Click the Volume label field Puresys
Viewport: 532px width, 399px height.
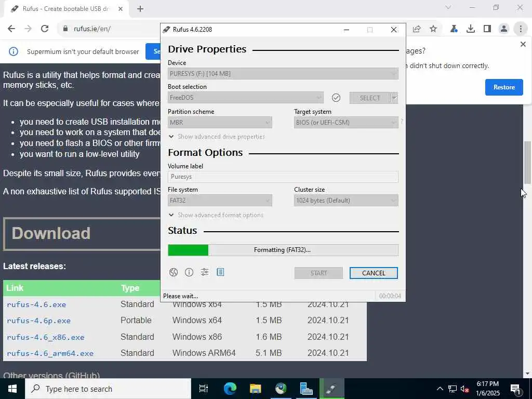tap(283, 177)
